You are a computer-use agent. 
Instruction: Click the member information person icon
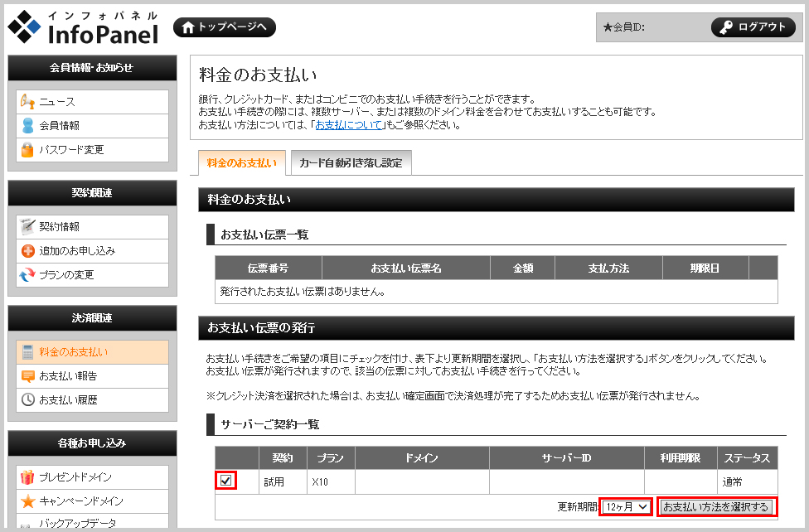point(27,126)
